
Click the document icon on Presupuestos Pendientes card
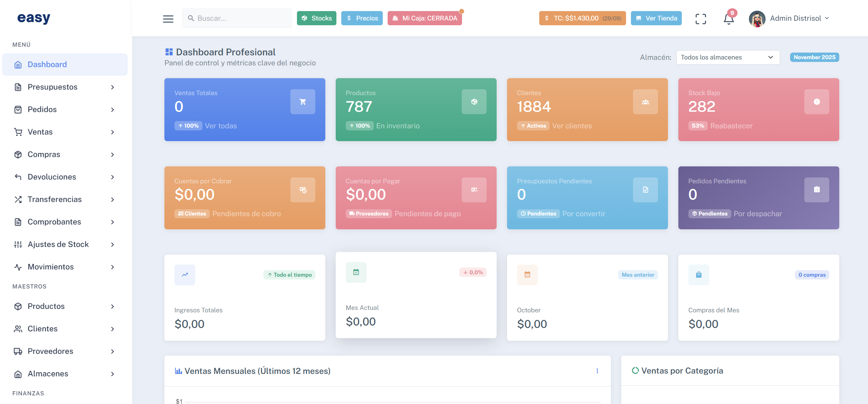coord(645,190)
